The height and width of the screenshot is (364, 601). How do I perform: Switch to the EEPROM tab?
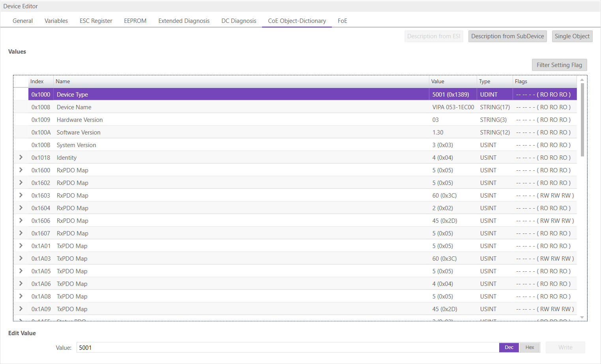pyautogui.click(x=135, y=21)
